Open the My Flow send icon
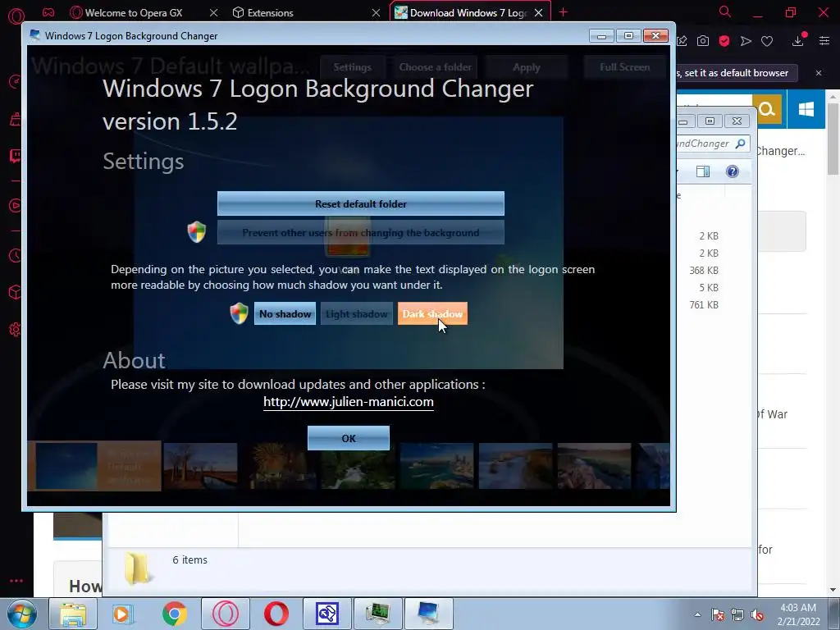Screen dimensions: 840x630 [746, 41]
